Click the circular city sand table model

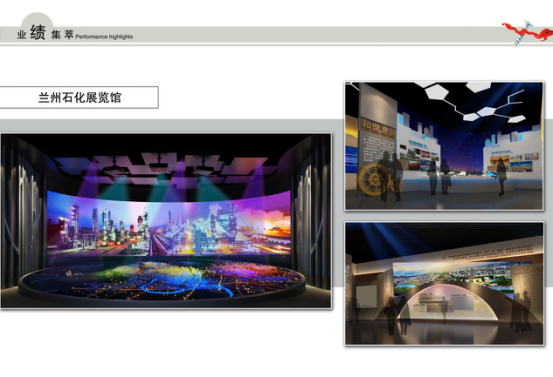(162, 281)
